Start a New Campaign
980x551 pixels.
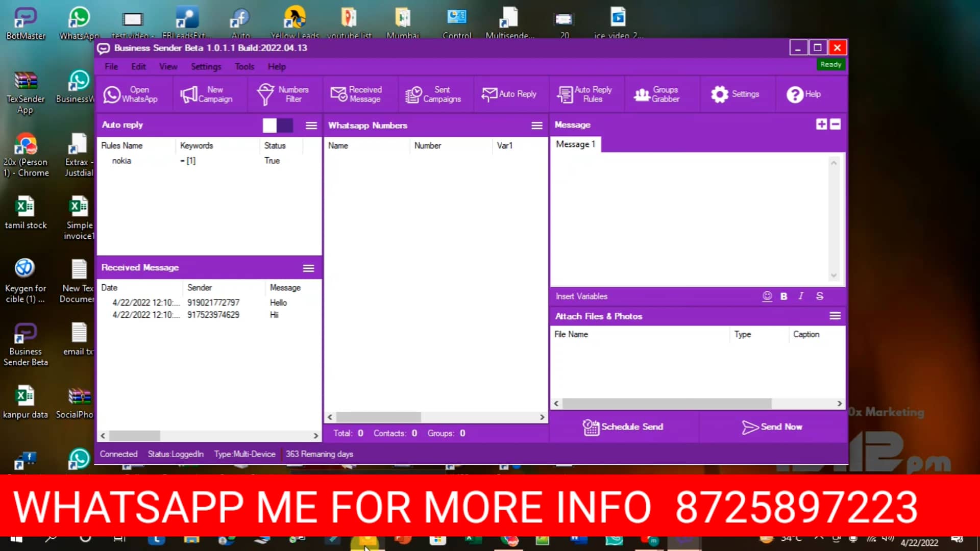click(x=206, y=94)
